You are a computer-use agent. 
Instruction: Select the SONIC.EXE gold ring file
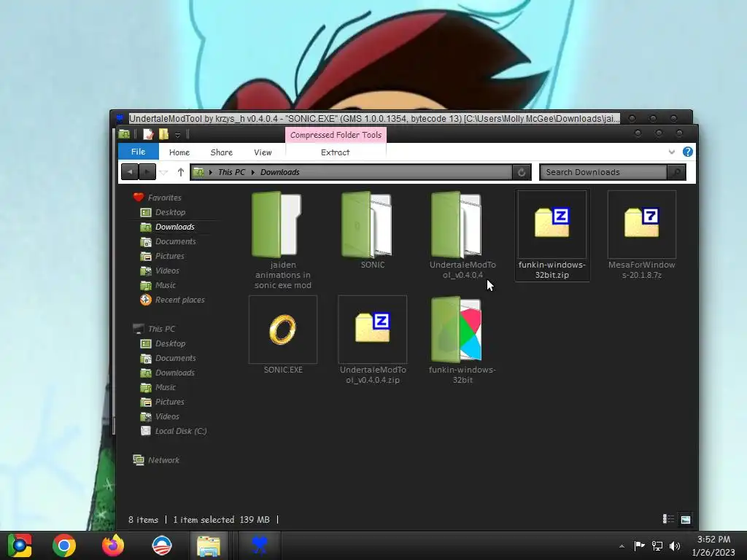pos(282,335)
